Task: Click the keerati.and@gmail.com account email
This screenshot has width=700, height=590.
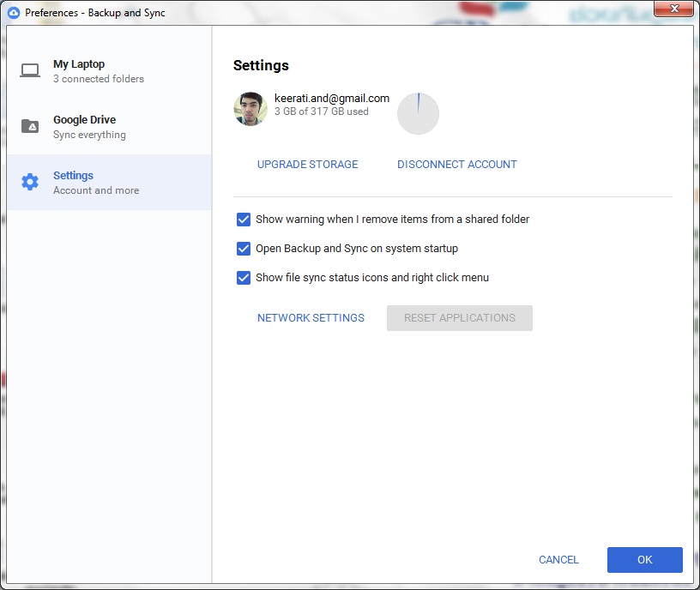Action: click(331, 99)
